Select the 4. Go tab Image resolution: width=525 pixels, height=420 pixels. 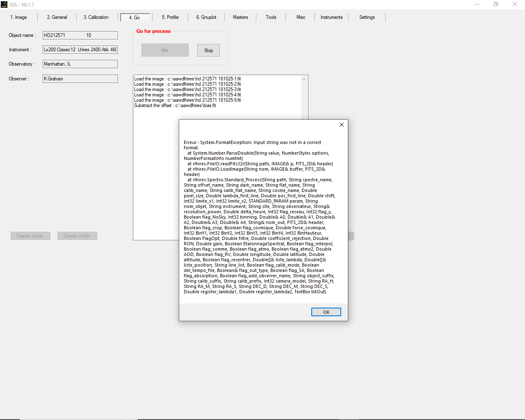(135, 18)
